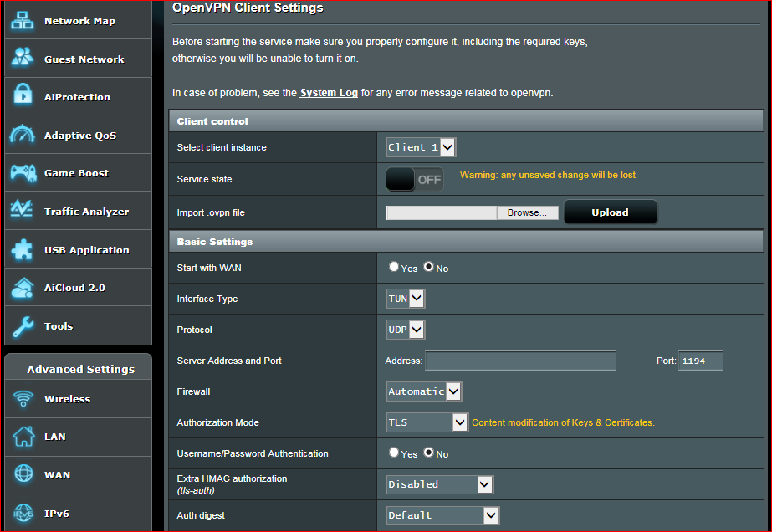772x532 pixels.
Task: Open the Firewall Automatic dropdown
Action: (424, 391)
